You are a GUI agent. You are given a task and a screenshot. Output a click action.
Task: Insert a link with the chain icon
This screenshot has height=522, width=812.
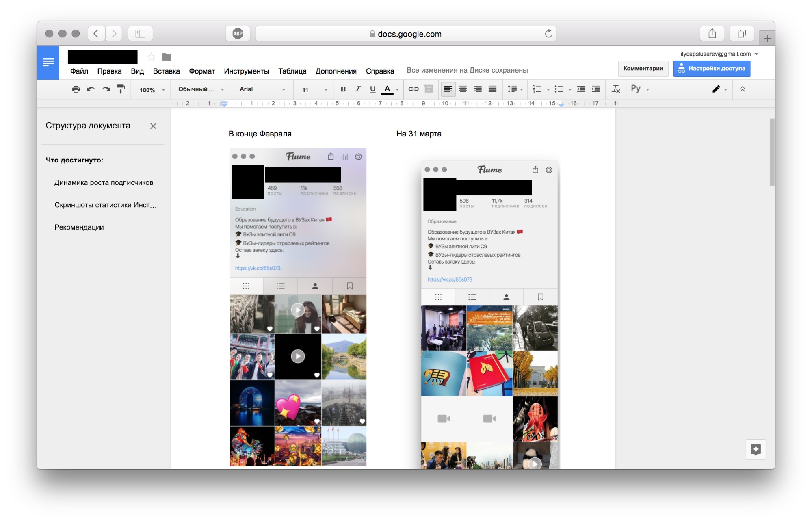[x=414, y=89]
